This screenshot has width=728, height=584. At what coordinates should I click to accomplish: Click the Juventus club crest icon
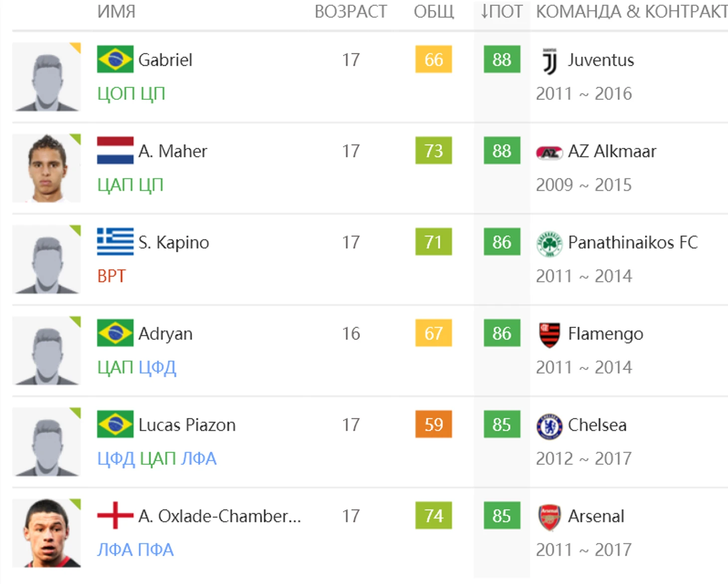[549, 61]
